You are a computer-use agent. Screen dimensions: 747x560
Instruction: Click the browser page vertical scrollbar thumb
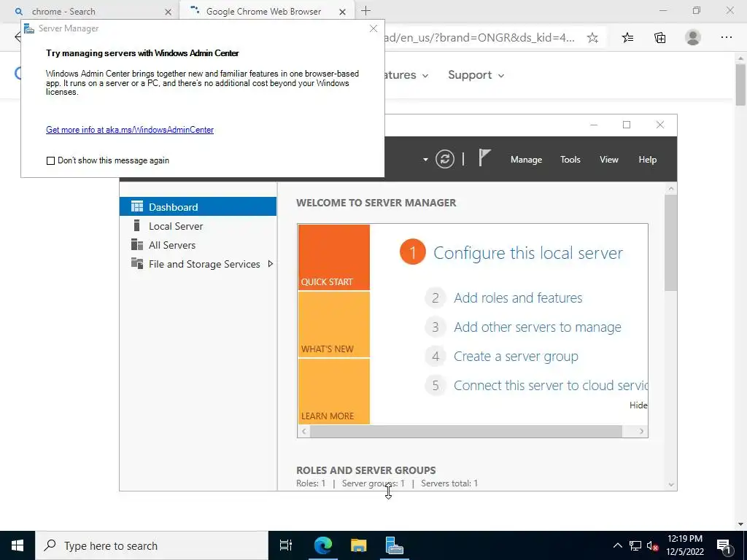coord(740,85)
